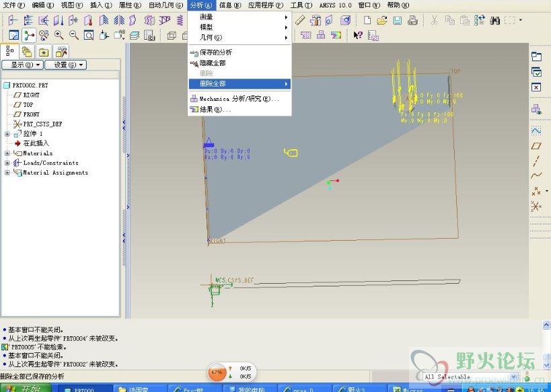Click the binoculars find icon
551x392 pixels.
(495, 21)
